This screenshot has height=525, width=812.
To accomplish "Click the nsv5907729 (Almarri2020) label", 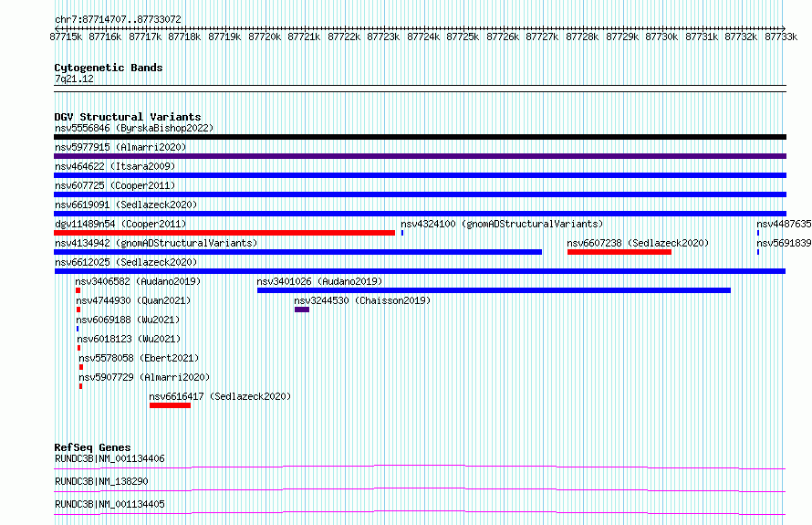I will tap(144, 377).
